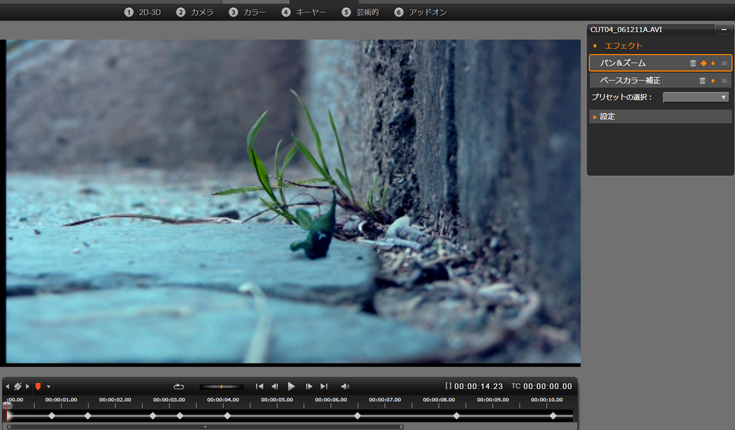
Task: Jump to the end of the clip
Action: [x=324, y=386]
